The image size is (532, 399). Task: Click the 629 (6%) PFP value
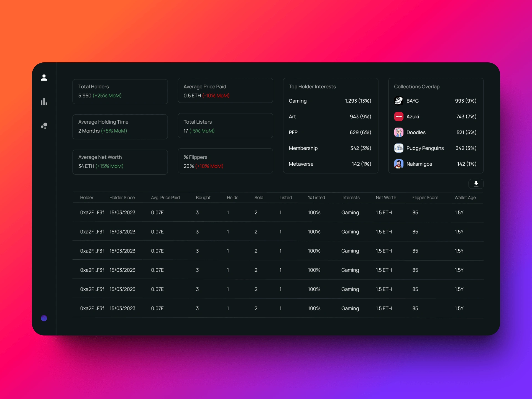[360, 132]
